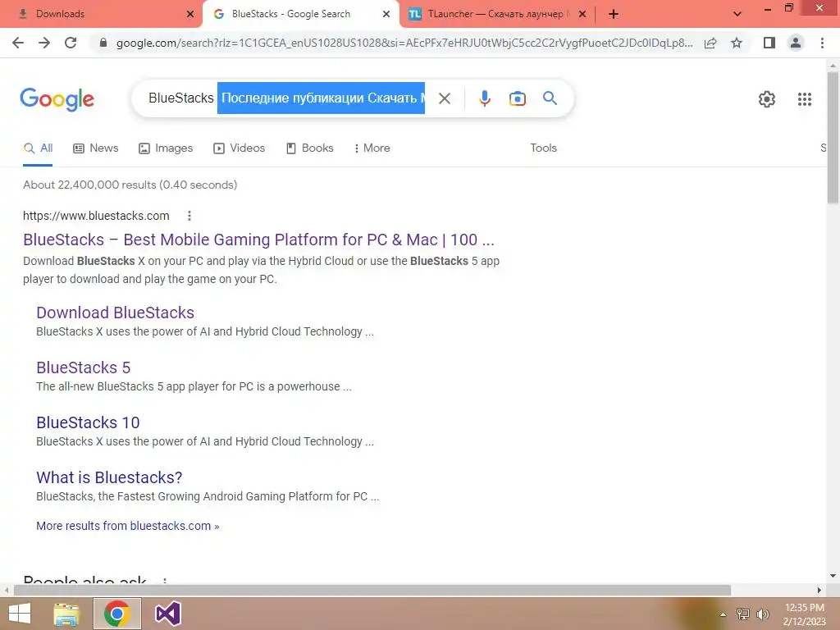Open BlueStacks Best Mobile Gaming Platform result
The width and height of the screenshot is (840, 630).
(x=258, y=240)
